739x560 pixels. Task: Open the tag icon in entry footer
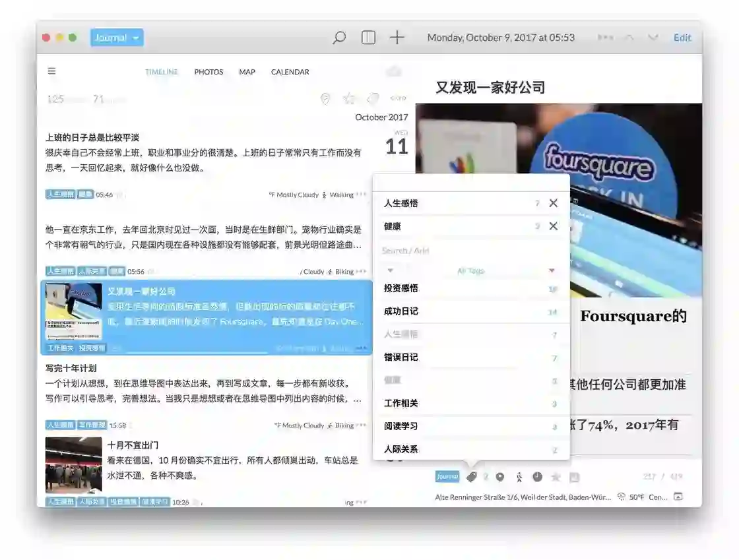471,477
